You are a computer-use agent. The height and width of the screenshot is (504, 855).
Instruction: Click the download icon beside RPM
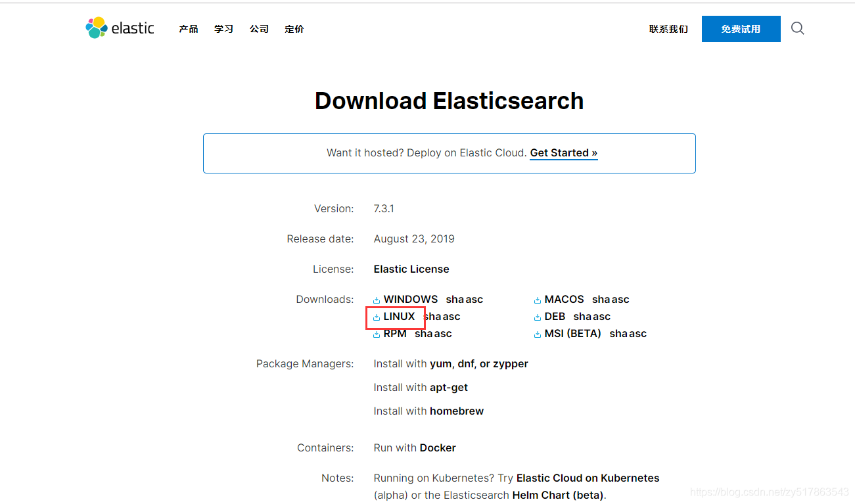[x=377, y=334]
